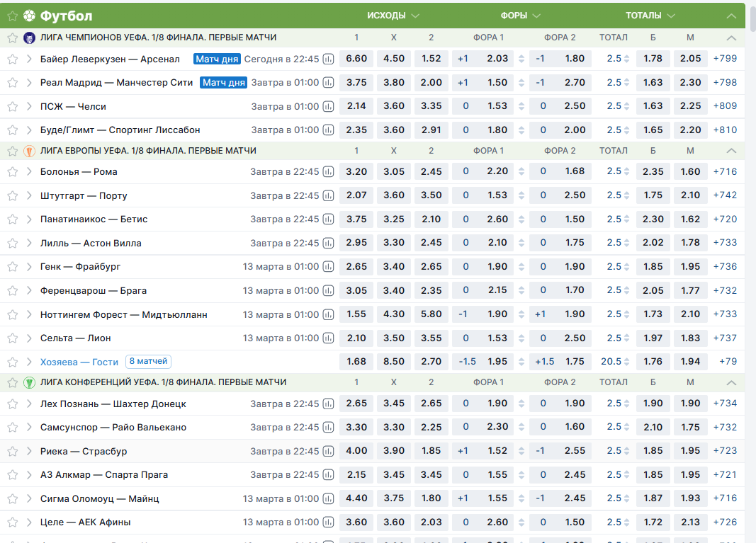Expand the Лилль — Астон Вилла match row
The height and width of the screenshot is (543, 756).
pyautogui.click(x=30, y=244)
